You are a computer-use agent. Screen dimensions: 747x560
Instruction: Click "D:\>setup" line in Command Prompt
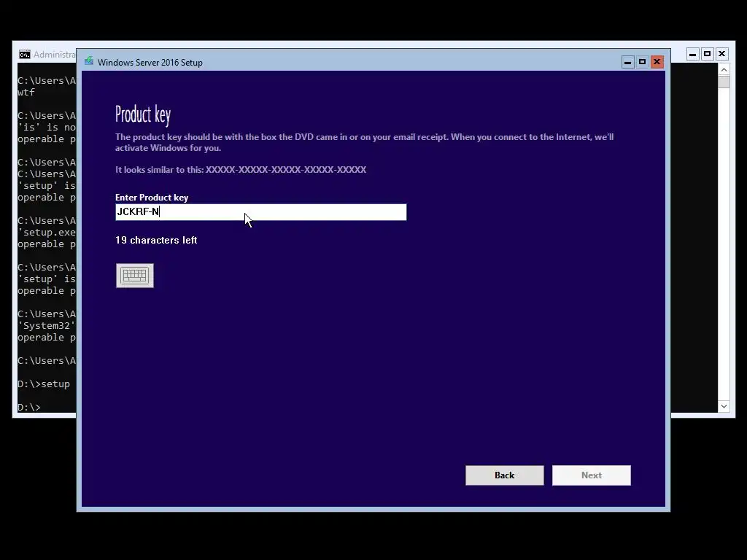44,384
